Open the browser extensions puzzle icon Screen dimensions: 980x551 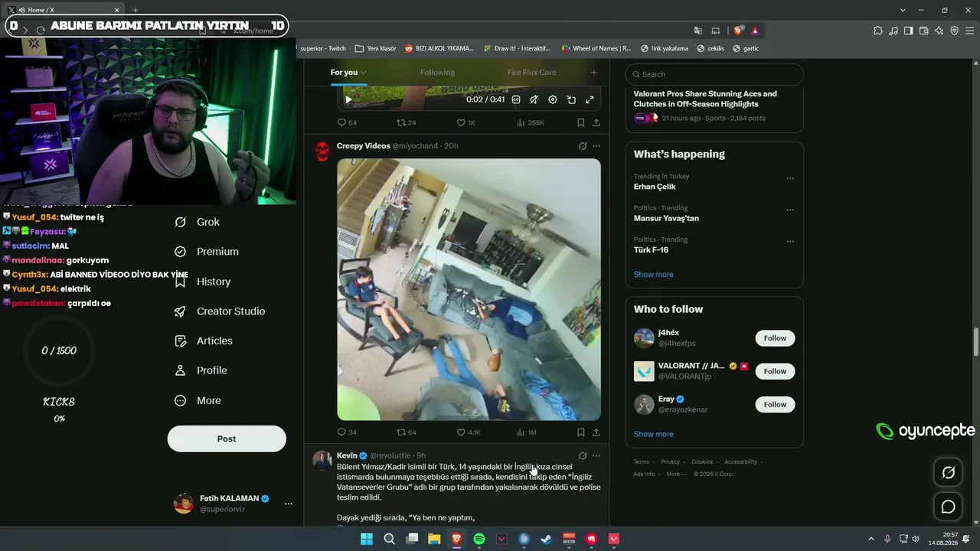pyautogui.click(x=878, y=31)
